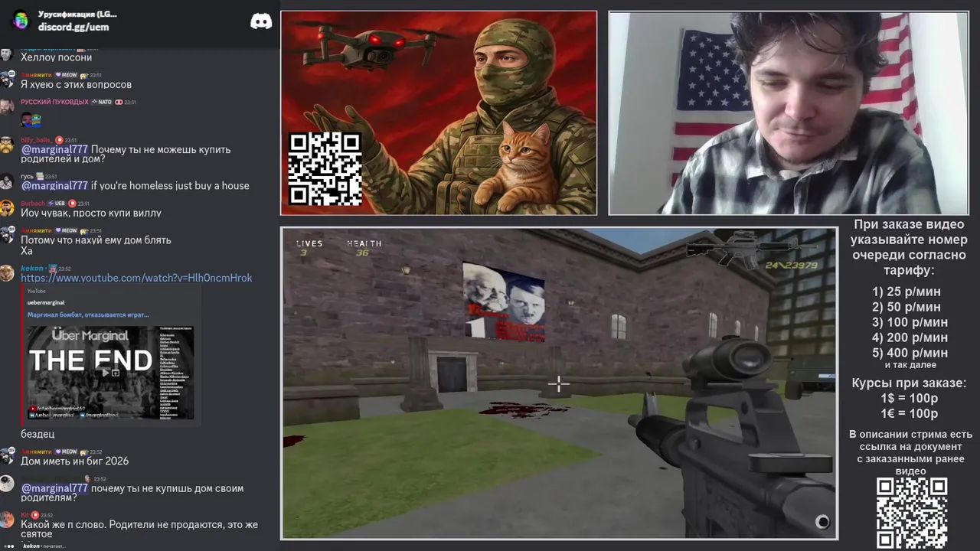Click username Burbach
Image resolution: width=980 pixels, height=551 pixels.
pyautogui.click(x=33, y=204)
